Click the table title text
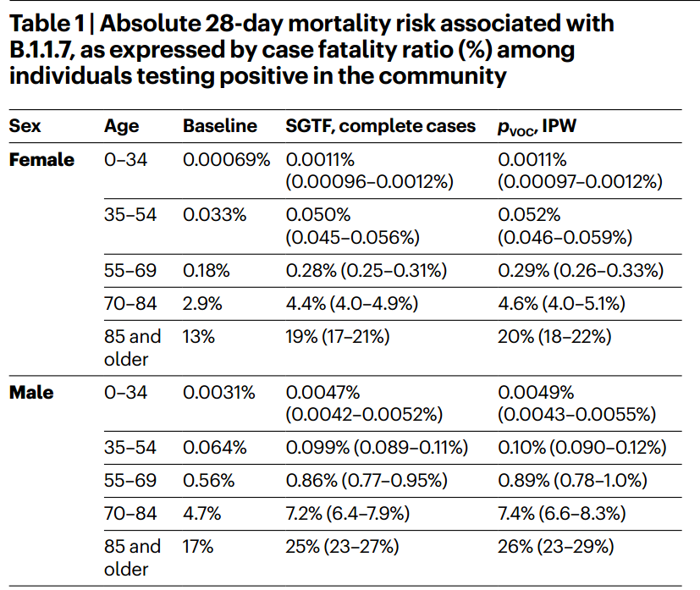Screen dimensions: 700x590 [x=311, y=49]
